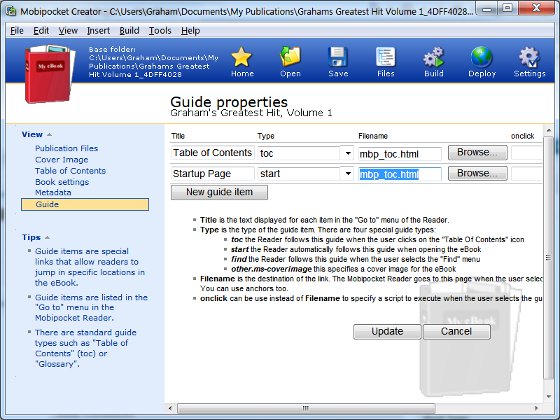This screenshot has width=560, height=420.
Task: Expand the Type dropdown for Startup Page
Action: click(x=347, y=174)
